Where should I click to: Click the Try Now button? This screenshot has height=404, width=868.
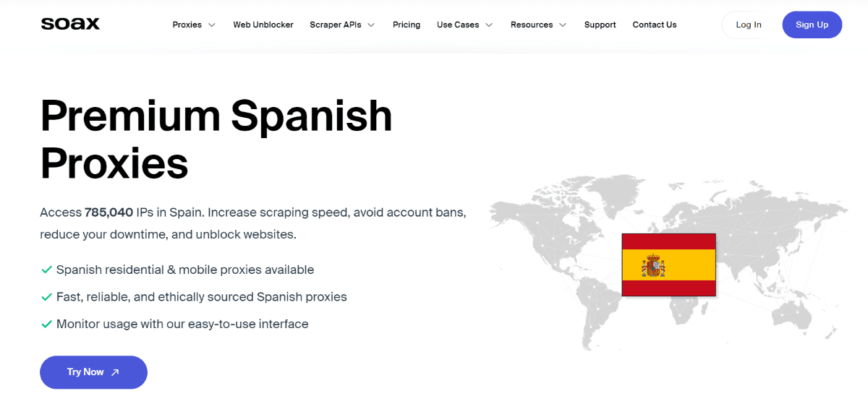(x=93, y=372)
